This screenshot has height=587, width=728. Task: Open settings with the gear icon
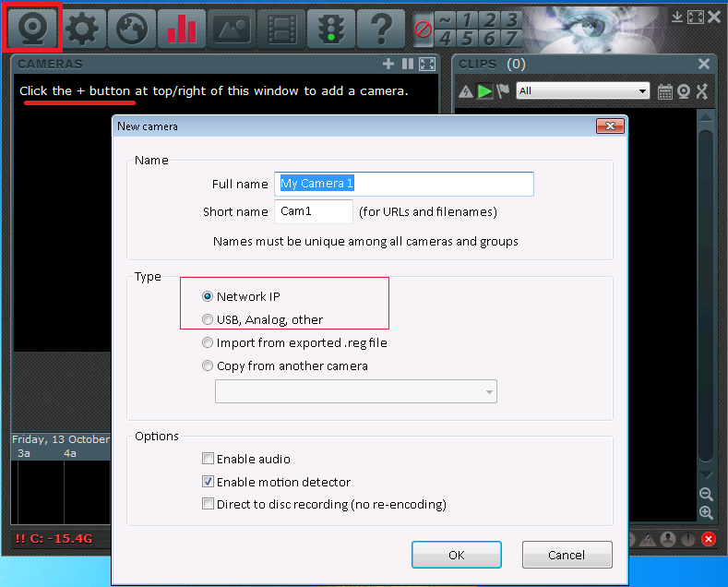tap(82, 30)
